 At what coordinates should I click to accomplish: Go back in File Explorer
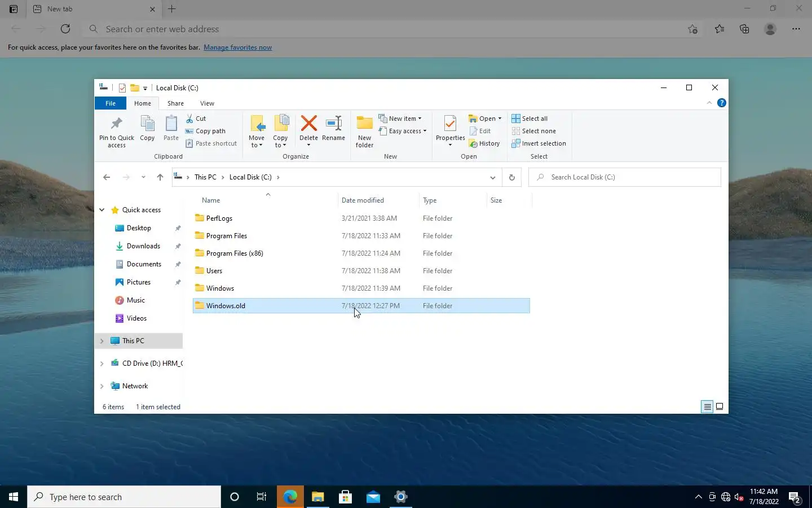click(x=107, y=177)
